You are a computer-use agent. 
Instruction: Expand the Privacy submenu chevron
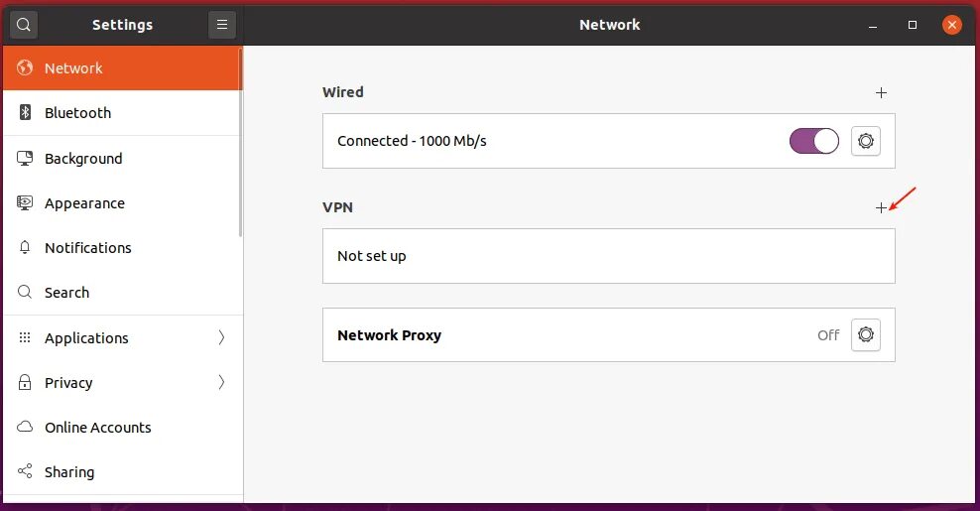coord(221,383)
